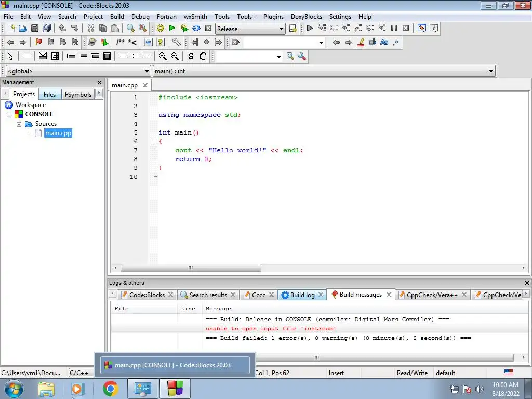Click the Zoom in magnifier icon

[x=163, y=56]
